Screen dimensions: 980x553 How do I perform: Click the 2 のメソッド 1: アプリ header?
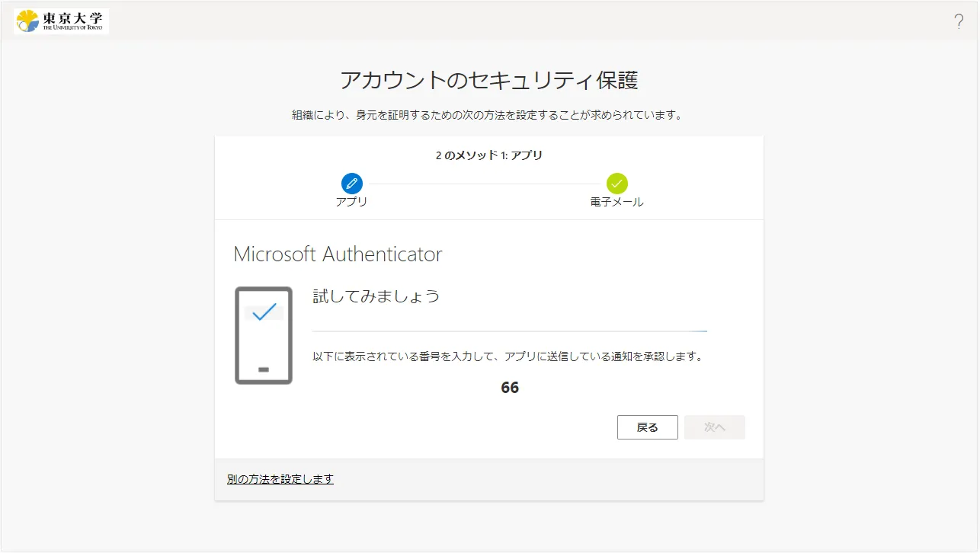pyautogui.click(x=488, y=155)
